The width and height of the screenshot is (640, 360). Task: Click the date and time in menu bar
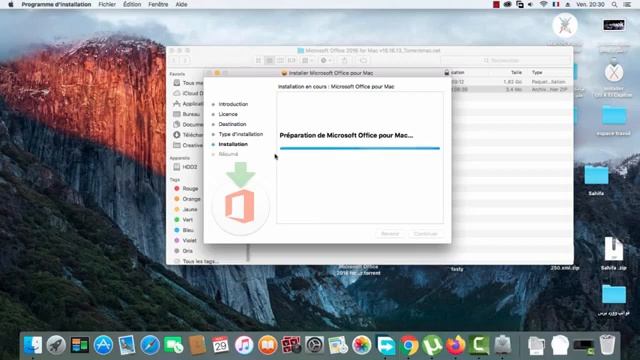point(590,4)
